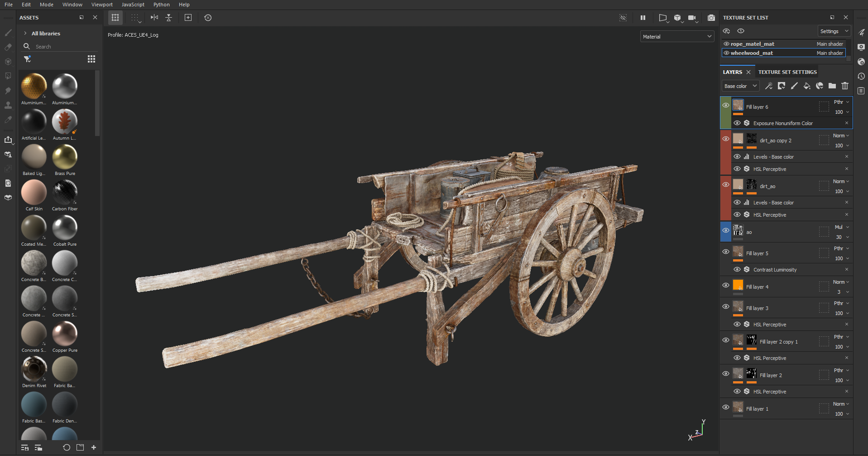Open the Base color channel dropdown
This screenshot has height=456, width=868.
click(740, 86)
